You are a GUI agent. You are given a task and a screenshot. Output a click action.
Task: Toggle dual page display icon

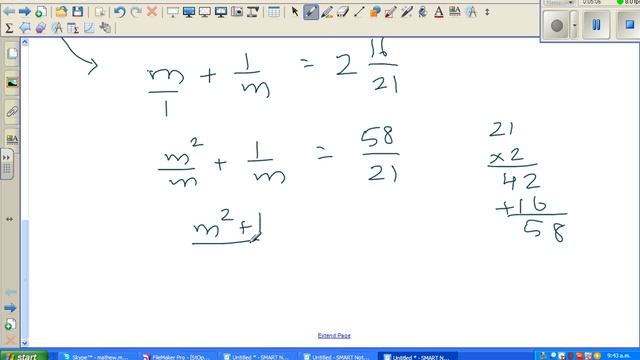(x=221, y=12)
